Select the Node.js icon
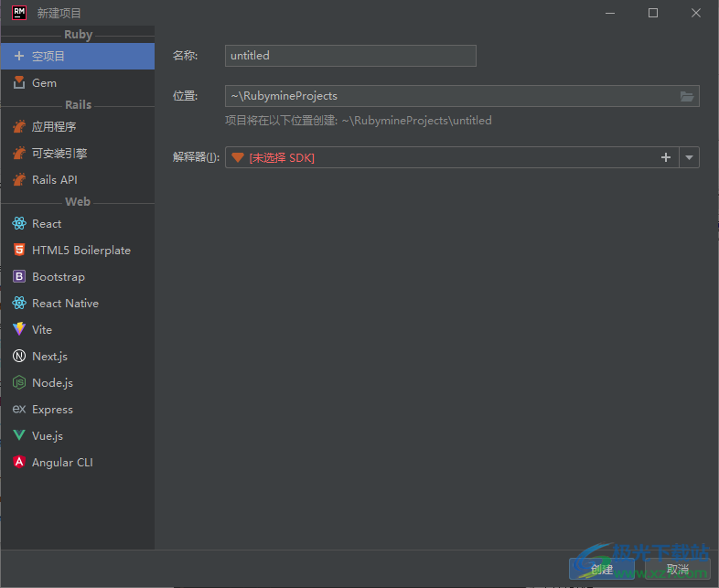 19,383
